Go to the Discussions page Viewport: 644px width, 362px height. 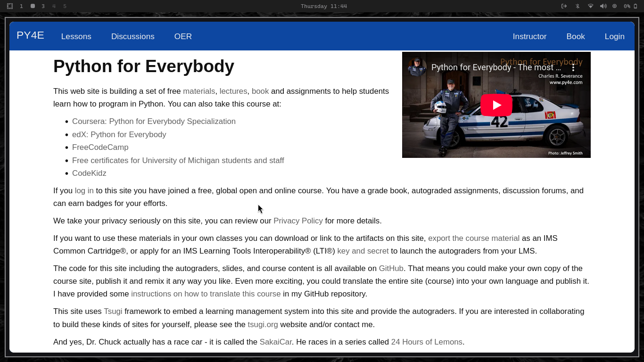coord(132,36)
